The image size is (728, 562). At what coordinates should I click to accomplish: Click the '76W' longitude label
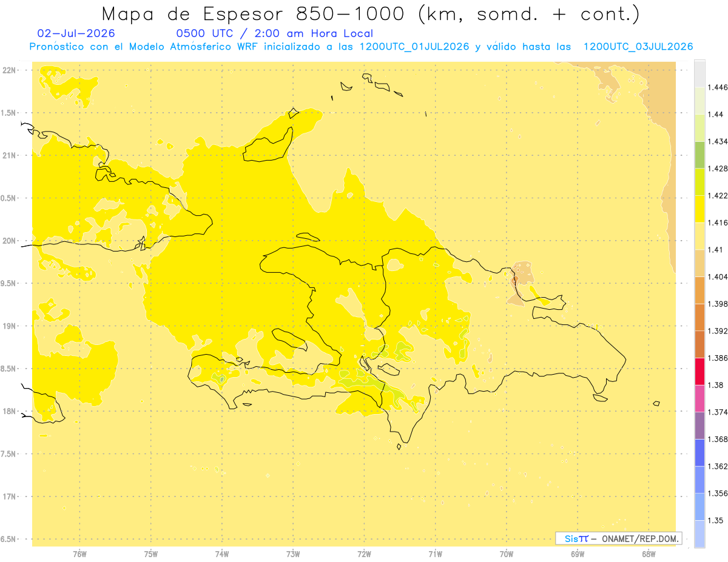(x=79, y=554)
